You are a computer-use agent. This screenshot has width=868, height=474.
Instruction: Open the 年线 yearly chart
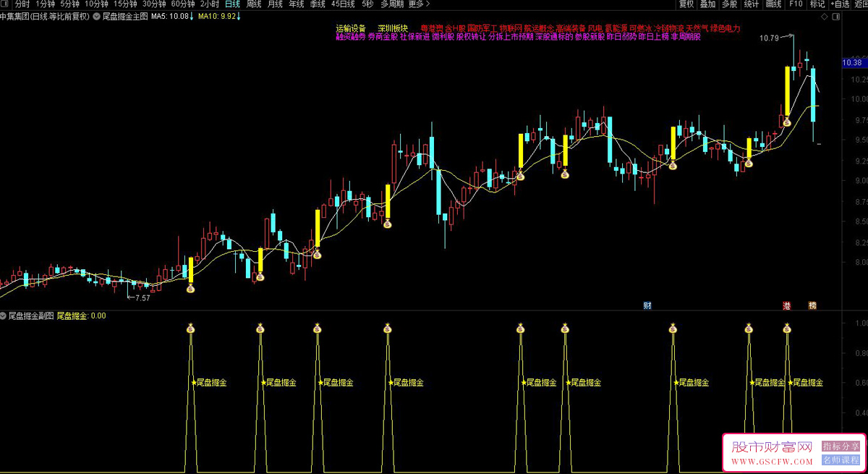297,4
